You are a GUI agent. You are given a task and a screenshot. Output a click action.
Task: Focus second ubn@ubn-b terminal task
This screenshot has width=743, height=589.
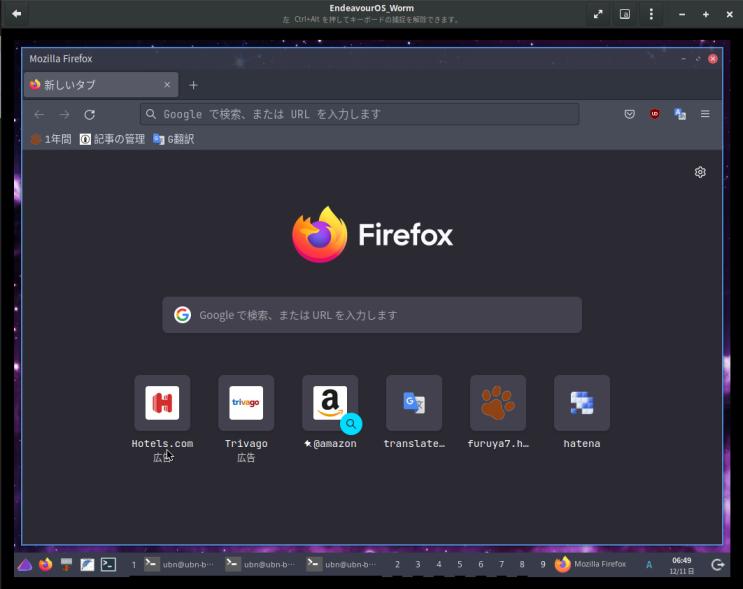pos(260,564)
